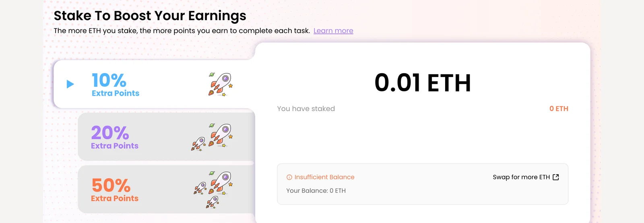Click the Insufficient Balance label
Screen dimensions: 644x223
(324, 177)
